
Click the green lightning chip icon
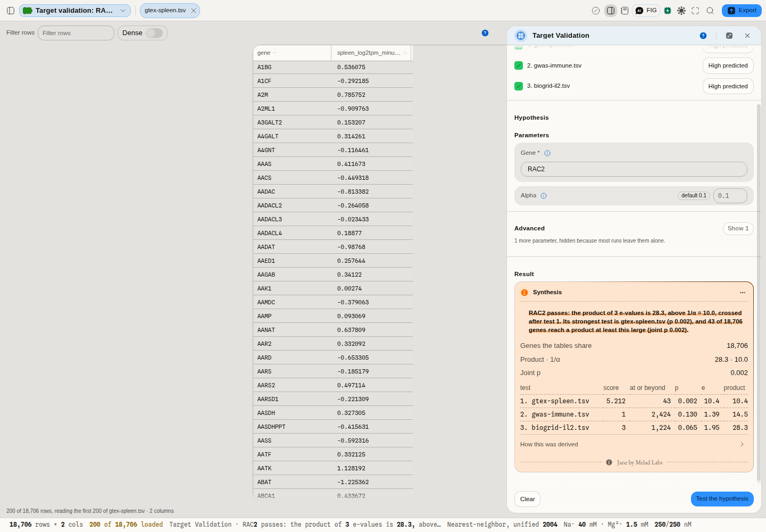tap(668, 11)
